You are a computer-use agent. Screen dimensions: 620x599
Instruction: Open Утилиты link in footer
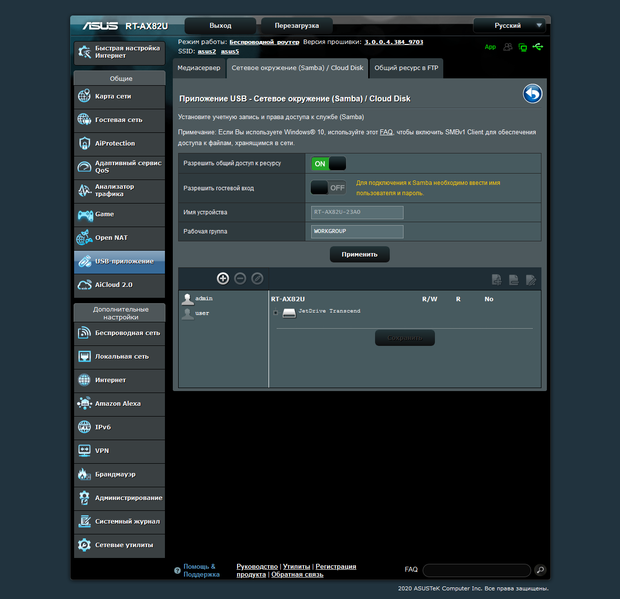point(297,567)
